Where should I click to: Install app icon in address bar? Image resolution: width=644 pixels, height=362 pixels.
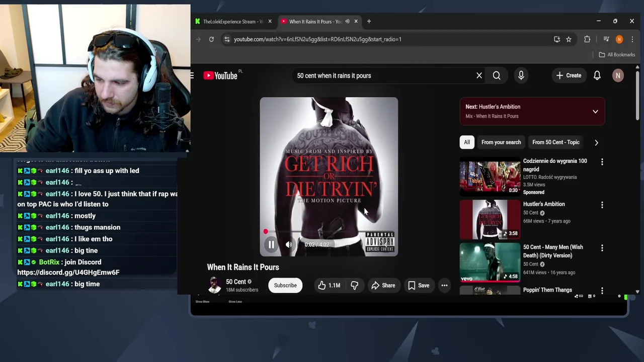557,39
